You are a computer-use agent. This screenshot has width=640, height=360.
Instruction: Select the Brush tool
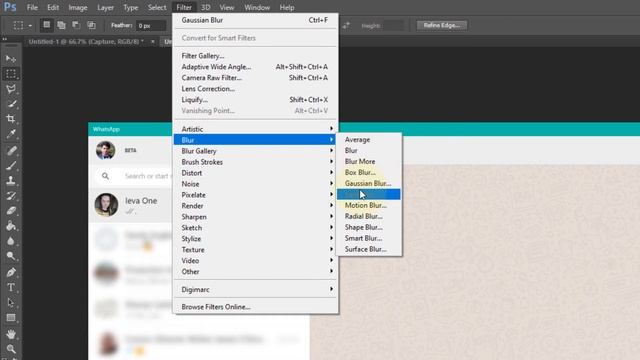11,166
